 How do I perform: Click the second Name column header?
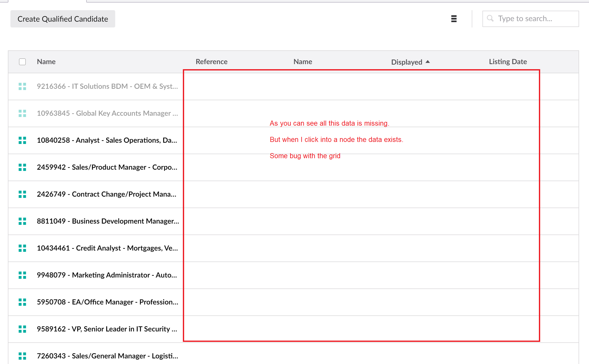coord(303,62)
